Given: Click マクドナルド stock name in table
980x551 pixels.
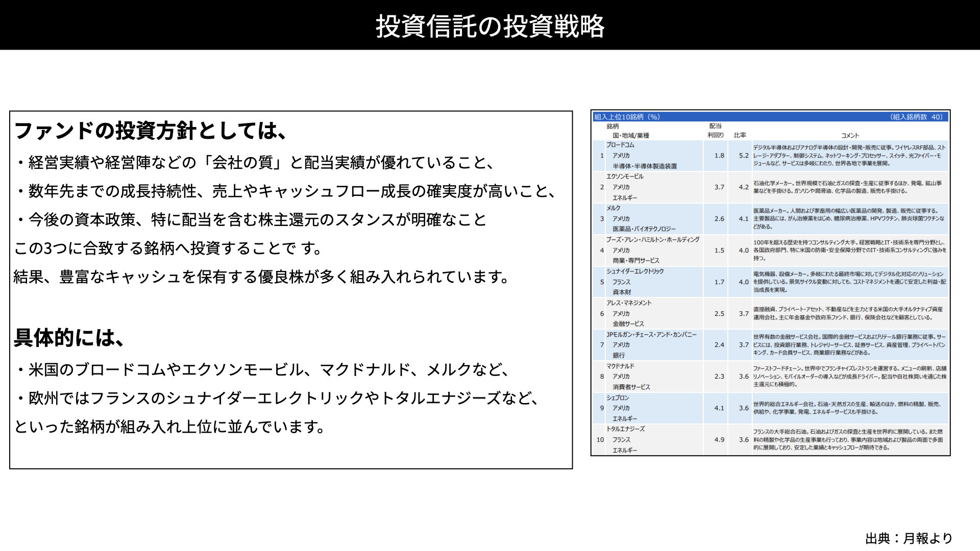Looking at the screenshot, I should (620, 366).
